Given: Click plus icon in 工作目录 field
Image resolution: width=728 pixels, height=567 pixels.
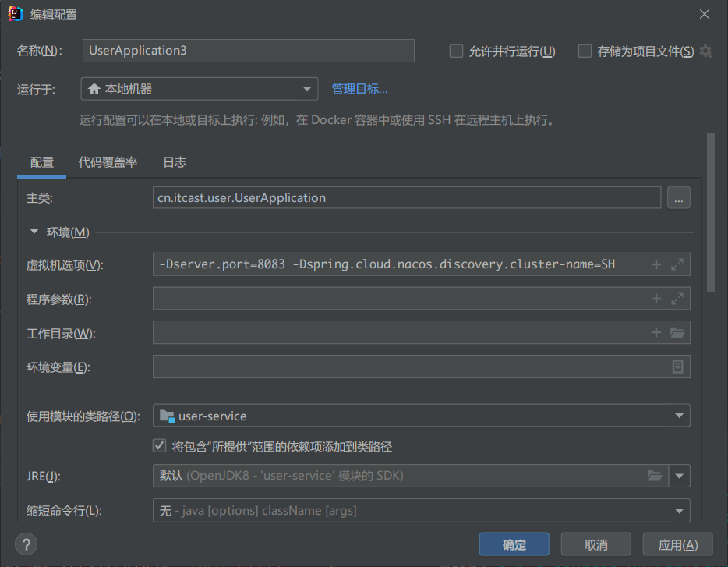Looking at the screenshot, I should click(656, 332).
